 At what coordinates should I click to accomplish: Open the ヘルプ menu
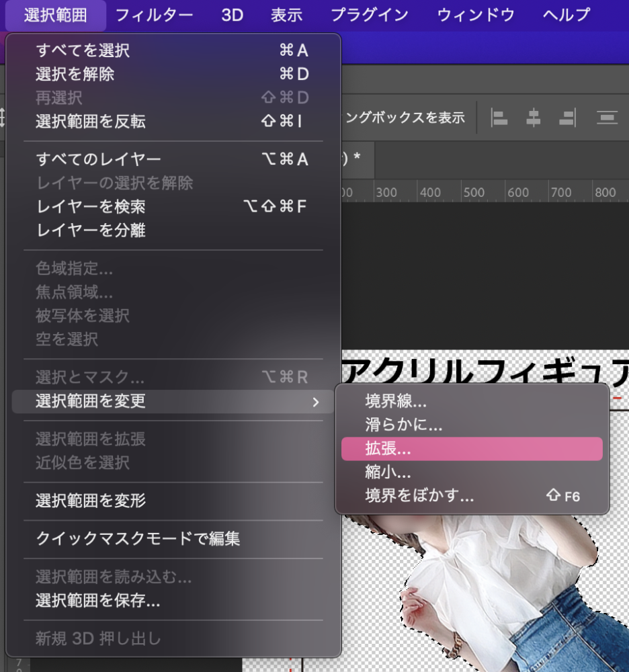(566, 15)
